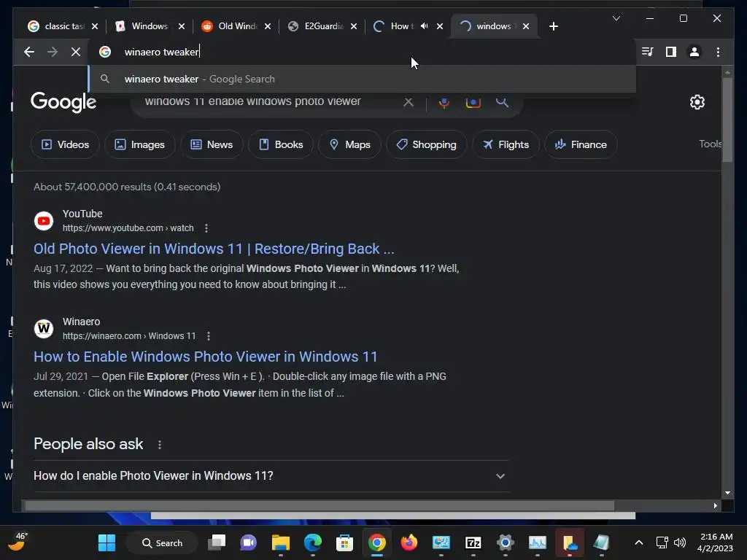Click the taskbar Search box
The image size is (747, 560).
pos(162,542)
